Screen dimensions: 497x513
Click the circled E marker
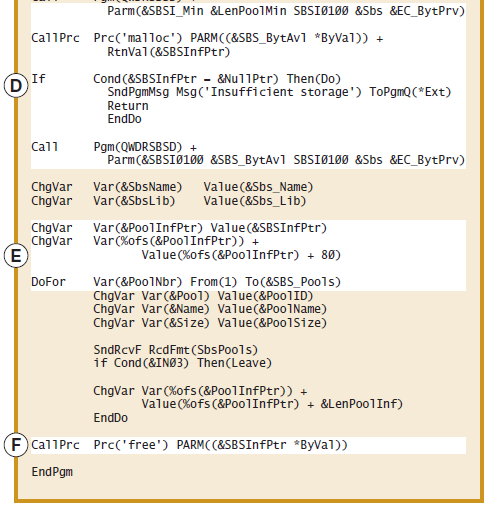pos(16,256)
